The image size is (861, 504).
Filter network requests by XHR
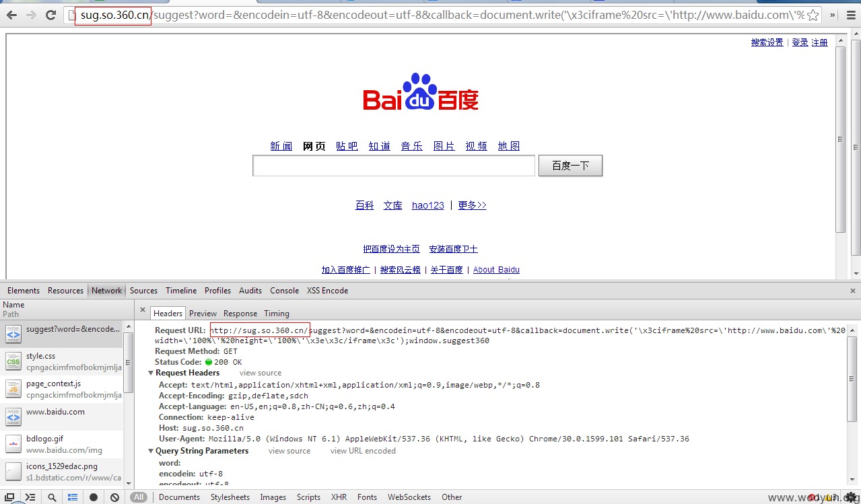pyautogui.click(x=339, y=497)
